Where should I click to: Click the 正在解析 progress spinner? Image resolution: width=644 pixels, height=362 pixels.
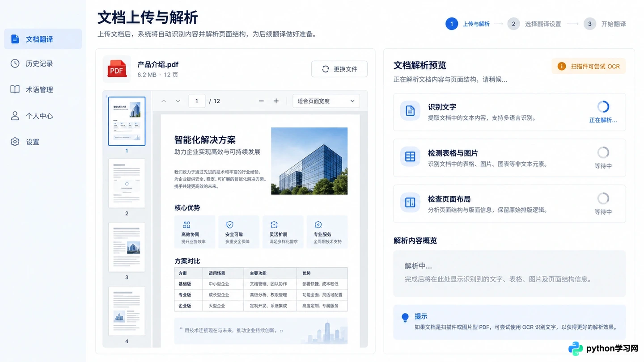coord(603,106)
